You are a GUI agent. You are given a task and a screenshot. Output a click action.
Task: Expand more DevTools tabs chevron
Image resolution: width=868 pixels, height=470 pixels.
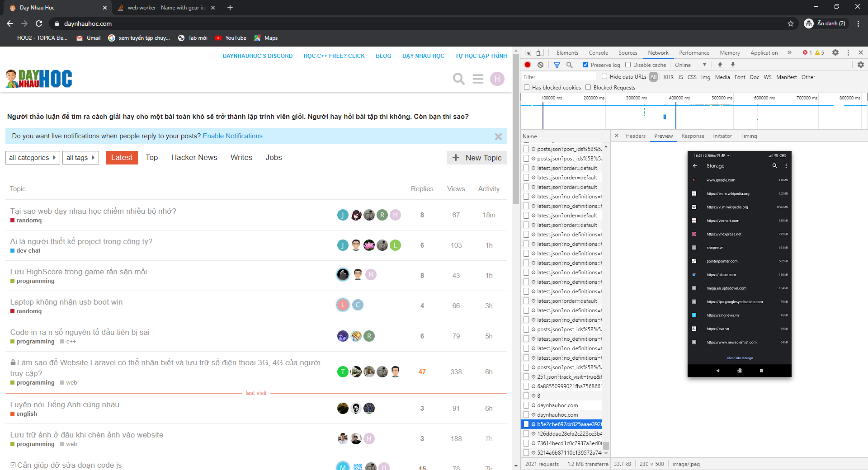(789, 53)
